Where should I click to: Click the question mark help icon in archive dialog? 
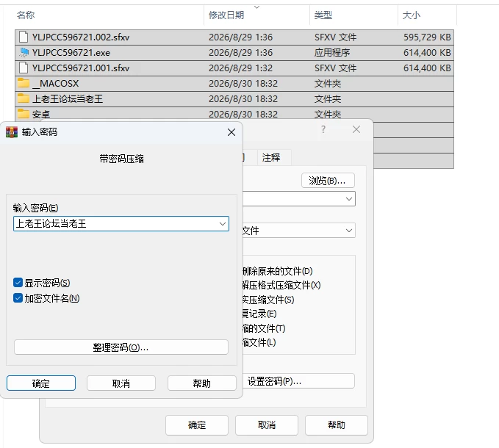tap(323, 129)
